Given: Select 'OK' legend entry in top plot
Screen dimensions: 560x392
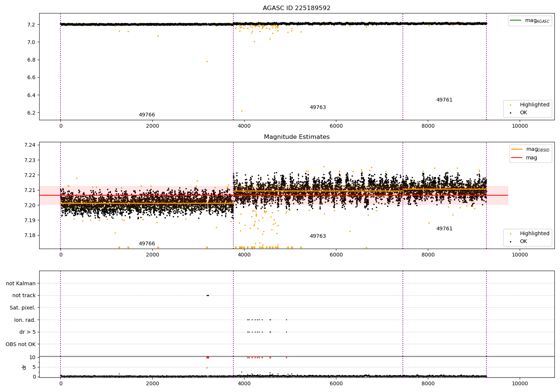Looking at the screenshot, I should [523, 113].
